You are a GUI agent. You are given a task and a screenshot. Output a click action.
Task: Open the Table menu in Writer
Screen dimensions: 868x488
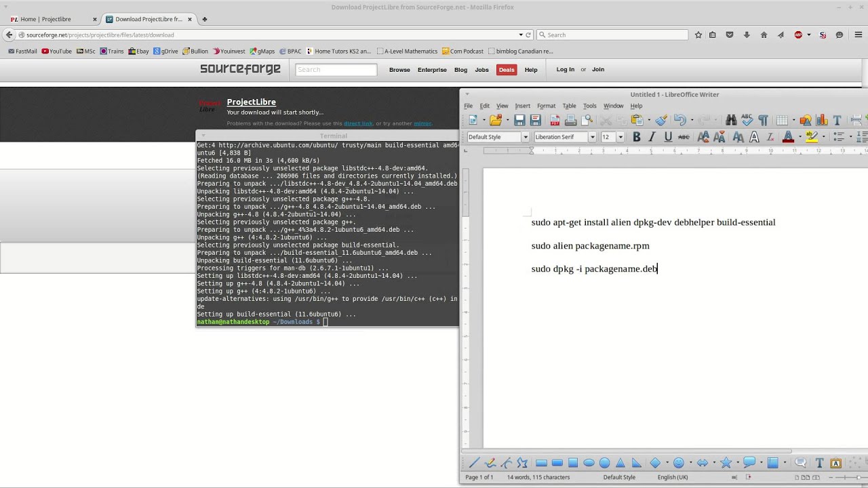[x=569, y=106]
